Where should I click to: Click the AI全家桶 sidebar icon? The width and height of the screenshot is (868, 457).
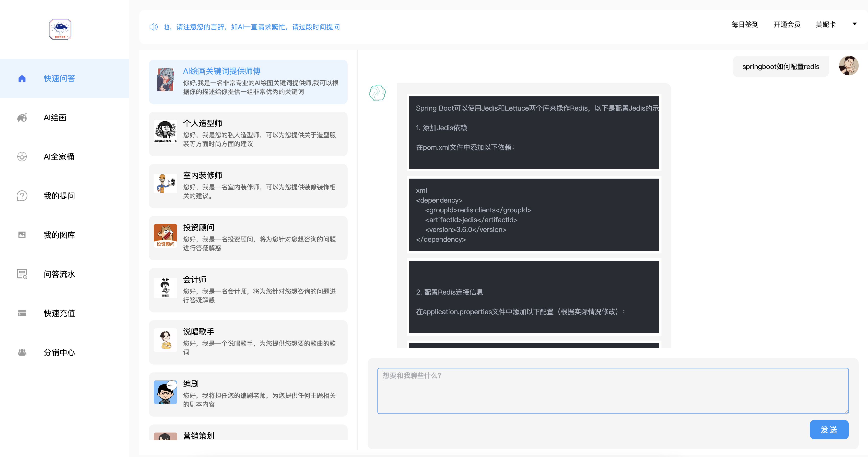click(x=22, y=157)
